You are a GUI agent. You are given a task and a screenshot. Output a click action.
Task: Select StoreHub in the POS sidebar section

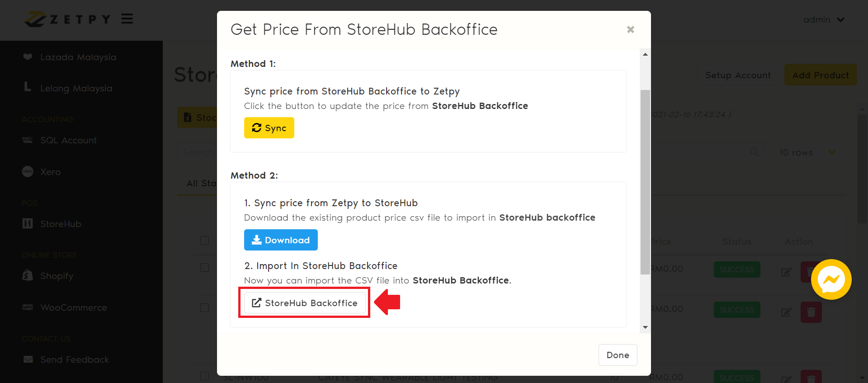point(61,224)
